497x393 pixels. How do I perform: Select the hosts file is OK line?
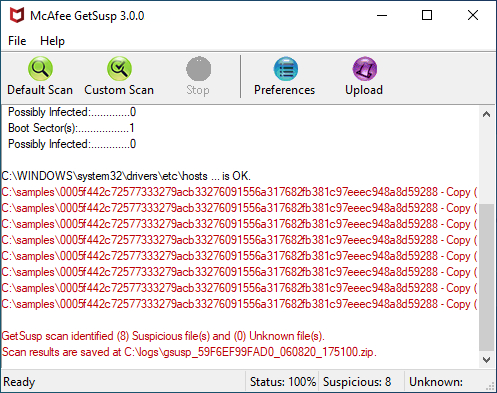click(126, 176)
